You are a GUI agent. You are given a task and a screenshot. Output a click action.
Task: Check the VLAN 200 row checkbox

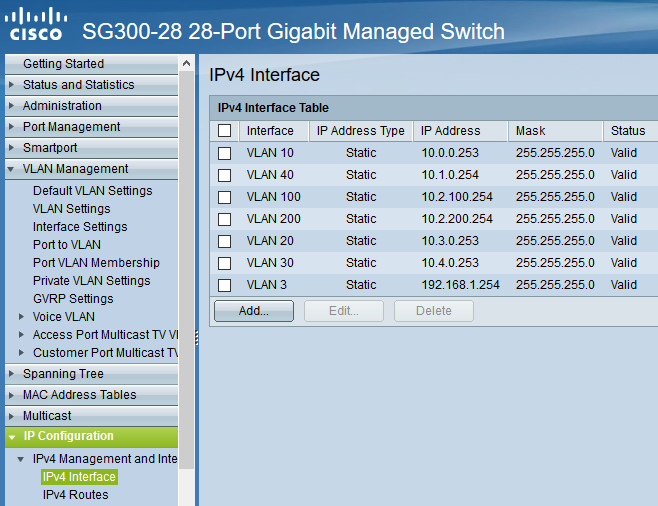click(225, 219)
